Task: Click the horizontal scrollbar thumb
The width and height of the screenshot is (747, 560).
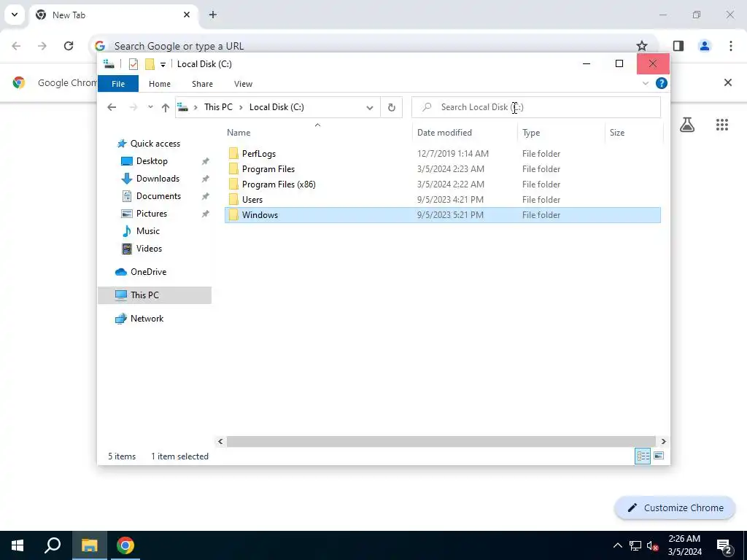Action: pos(441,441)
